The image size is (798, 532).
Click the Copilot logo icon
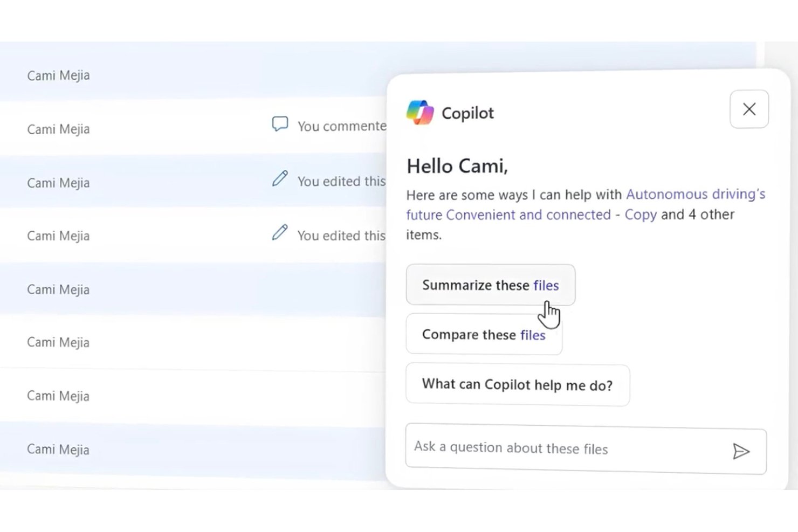click(420, 113)
